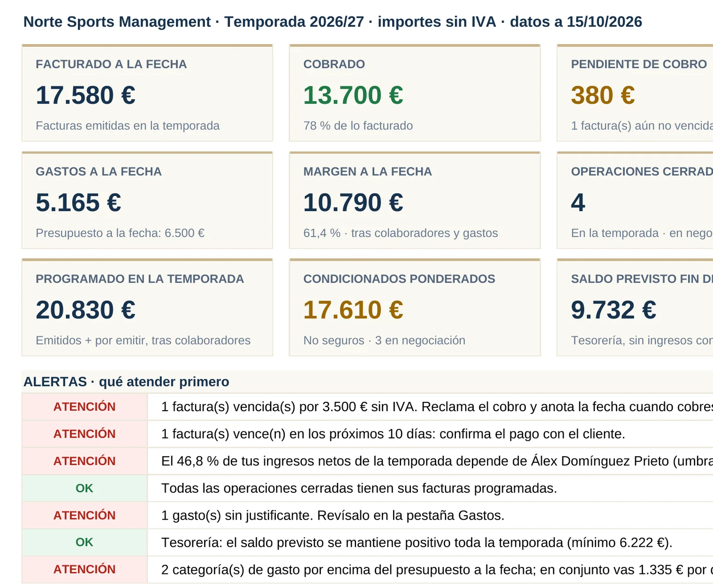Click the 'PENDIENTE DE COBRO' label

click(x=639, y=64)
